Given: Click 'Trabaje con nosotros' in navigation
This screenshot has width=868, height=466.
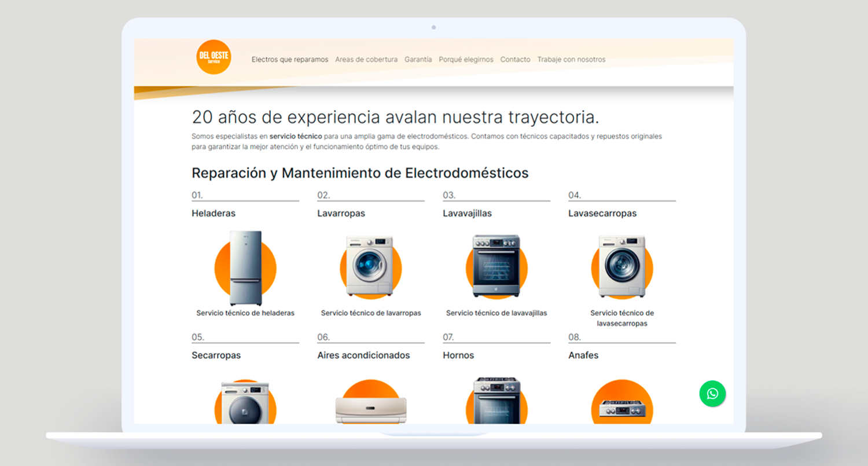Looking at the screenshot, I should pyautogui.click(x=571, y=60).
